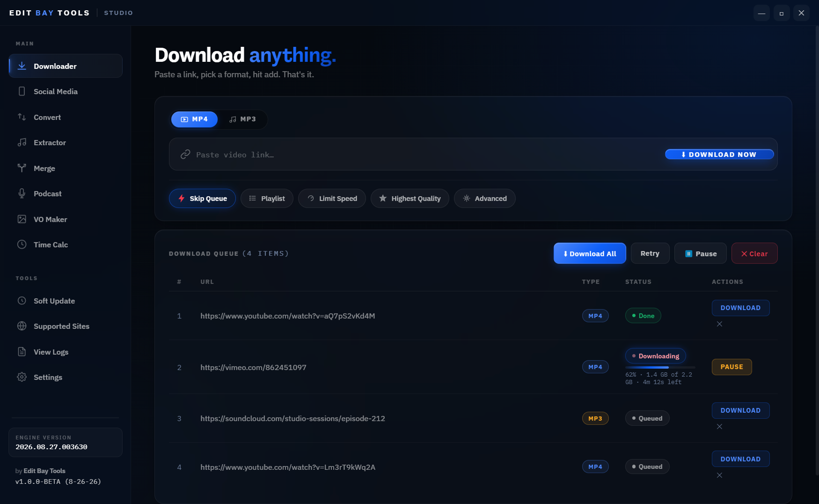Toggle Highest Quality option

[409, 198]
